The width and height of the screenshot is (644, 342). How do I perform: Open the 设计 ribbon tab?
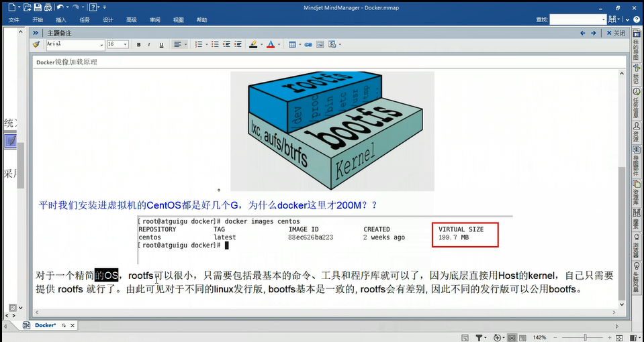[x=108, y=19]
